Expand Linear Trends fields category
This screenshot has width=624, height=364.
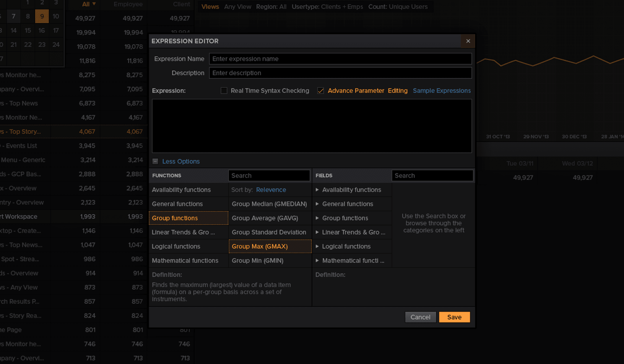coord(317,232)
